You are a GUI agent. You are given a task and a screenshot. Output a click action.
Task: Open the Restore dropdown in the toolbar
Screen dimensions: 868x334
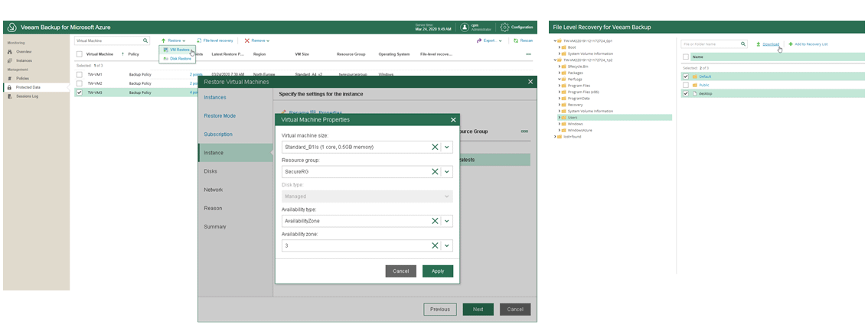173,41
